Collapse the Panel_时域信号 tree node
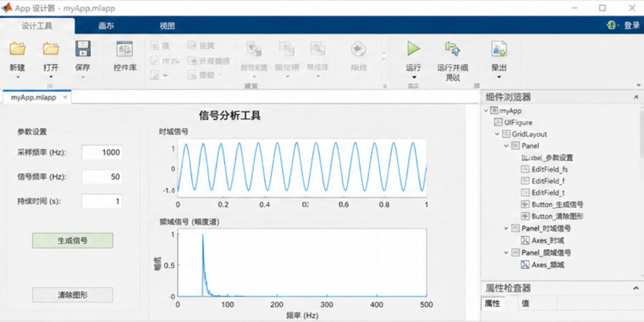The image size is (644, 322). (x=507, y=228)
